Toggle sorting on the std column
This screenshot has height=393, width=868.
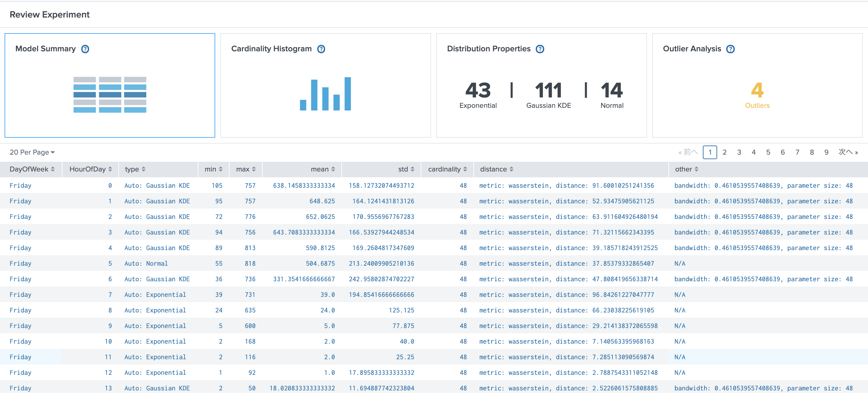point(413,169)
